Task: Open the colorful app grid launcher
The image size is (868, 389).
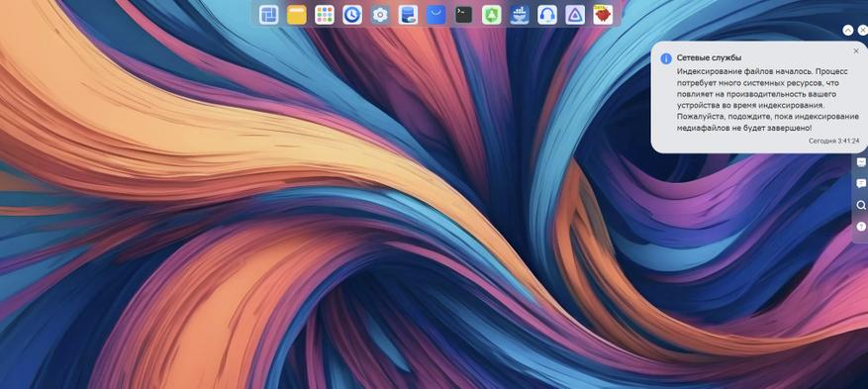Action: coord(325,15)
